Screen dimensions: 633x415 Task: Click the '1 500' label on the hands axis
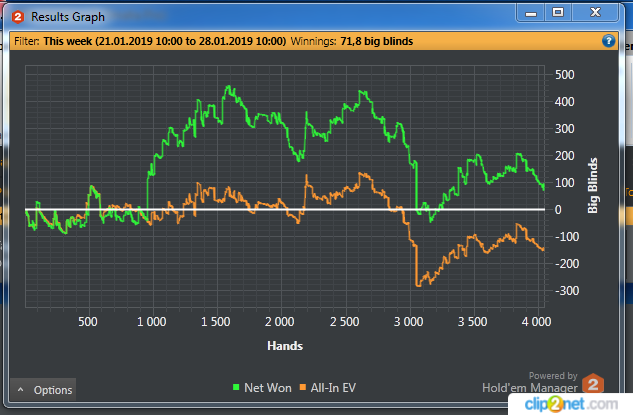pyautogui.click(x=216, y=322)
